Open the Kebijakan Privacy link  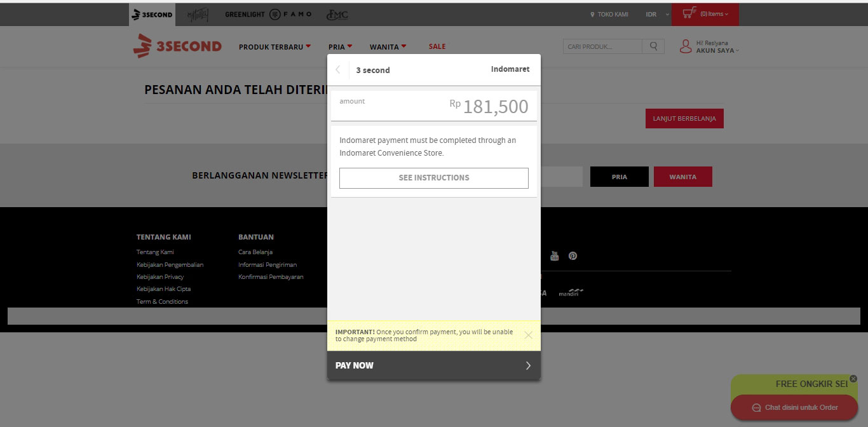click(x=160, y=277)
